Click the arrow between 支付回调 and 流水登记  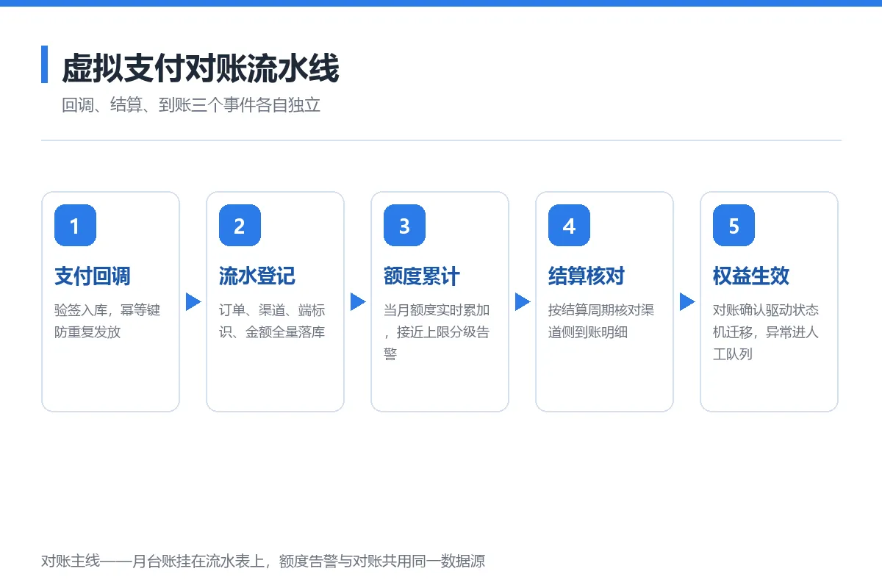point(193,301)
